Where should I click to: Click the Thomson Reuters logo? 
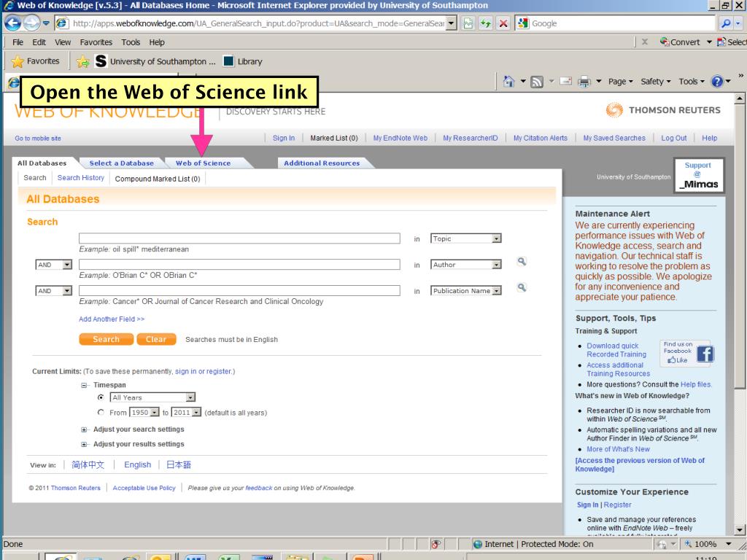[x=663, y=110]
